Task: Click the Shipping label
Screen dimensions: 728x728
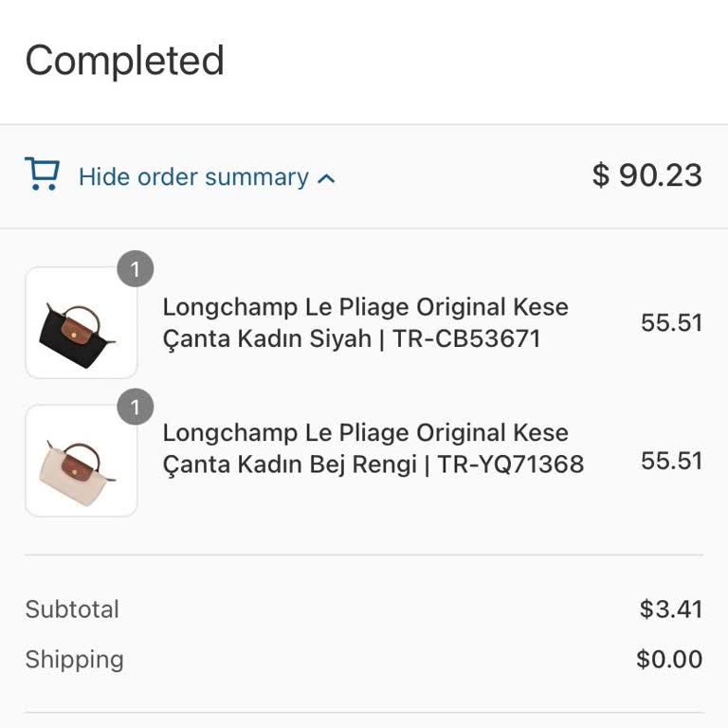Action: click(75, 660)
